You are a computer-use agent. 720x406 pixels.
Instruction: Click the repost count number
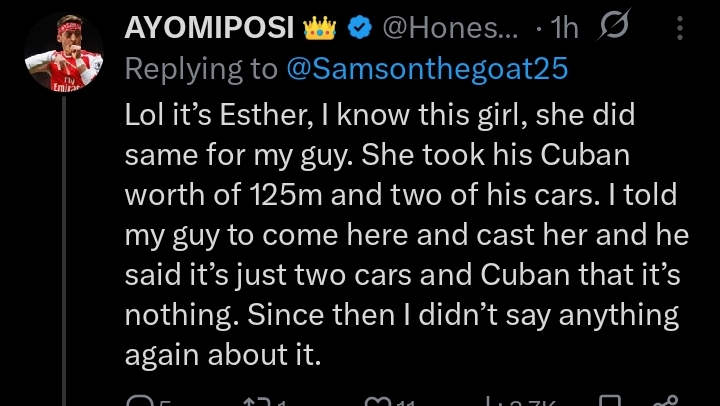pos(281,401)
